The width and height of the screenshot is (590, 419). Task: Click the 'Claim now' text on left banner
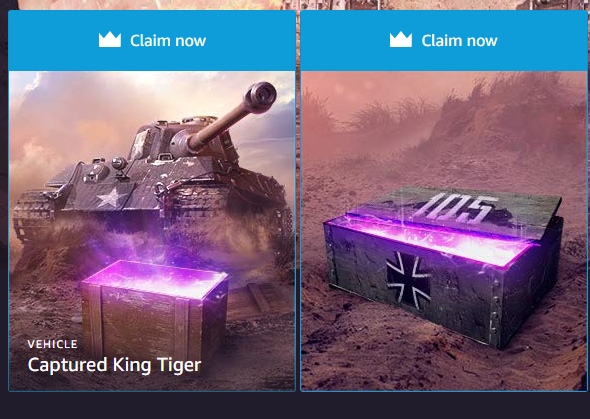point(168,41)
